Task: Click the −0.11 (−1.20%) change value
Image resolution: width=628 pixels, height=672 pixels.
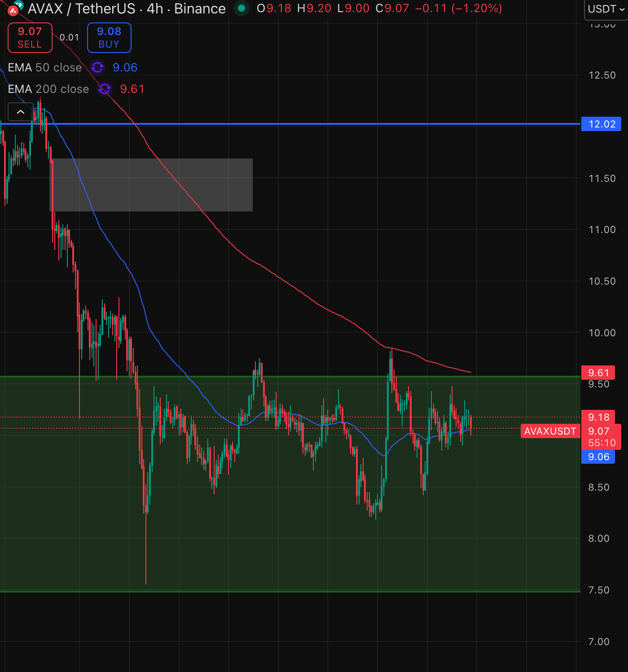Action: tap(459, 9)
